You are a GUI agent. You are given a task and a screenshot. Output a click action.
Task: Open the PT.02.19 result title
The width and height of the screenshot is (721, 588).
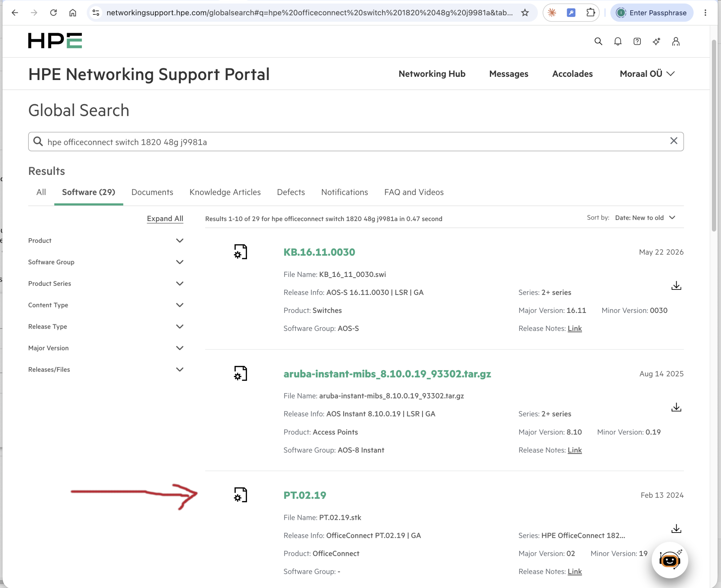pos(305,495)
